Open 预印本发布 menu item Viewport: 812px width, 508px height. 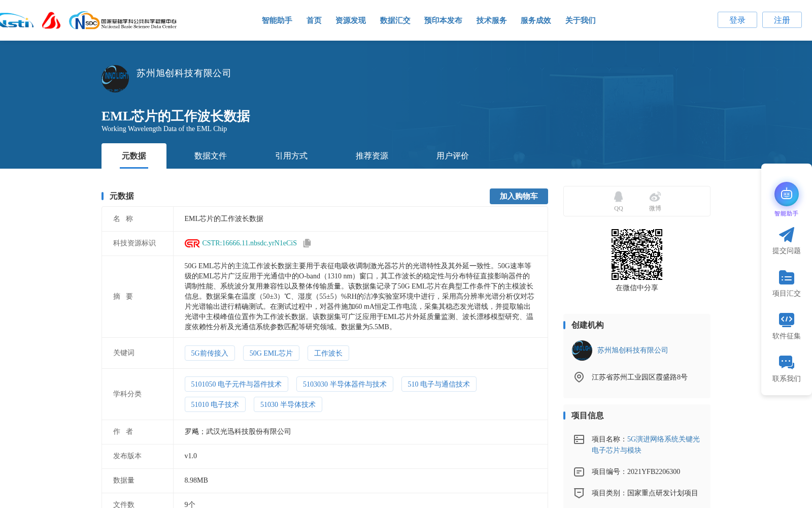click(x=443, y=20)
